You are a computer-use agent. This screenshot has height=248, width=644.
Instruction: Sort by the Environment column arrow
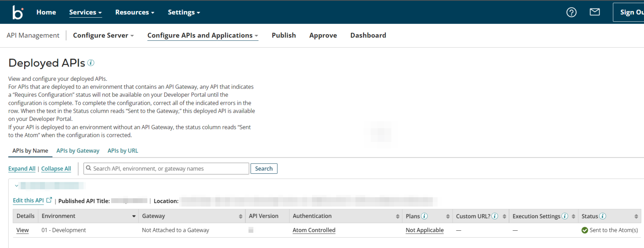tap(134, 216)
